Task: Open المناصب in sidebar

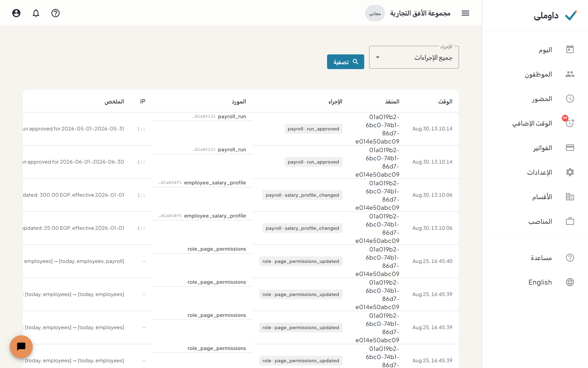Action: pyautogui.click(x=535, y=221)
